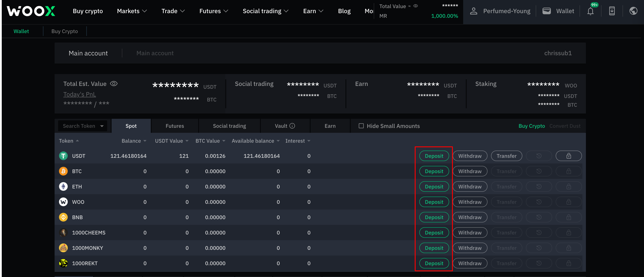The width and height of the screenshot is (644, 277).
Task: Click Convert Dust link
Action: pos(565,126)
